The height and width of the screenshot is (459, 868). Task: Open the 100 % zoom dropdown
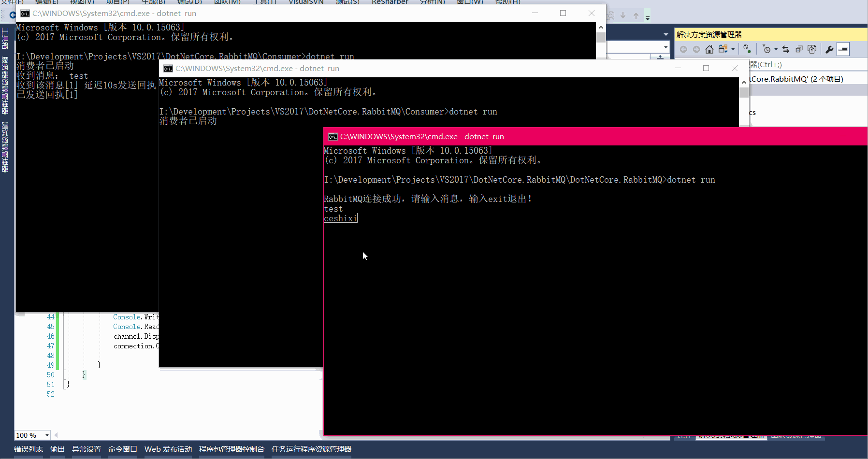tap(47, 435)
